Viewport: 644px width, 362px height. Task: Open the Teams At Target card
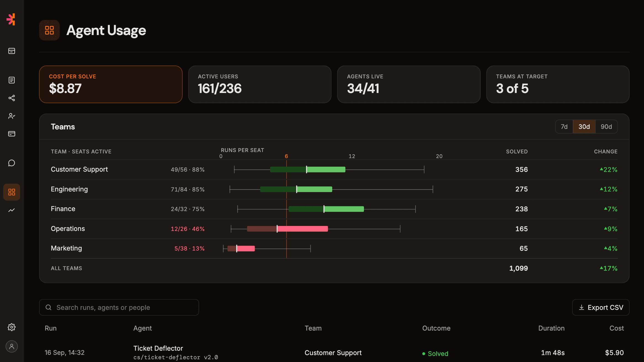pyautogui.click(x=558, y=84)
